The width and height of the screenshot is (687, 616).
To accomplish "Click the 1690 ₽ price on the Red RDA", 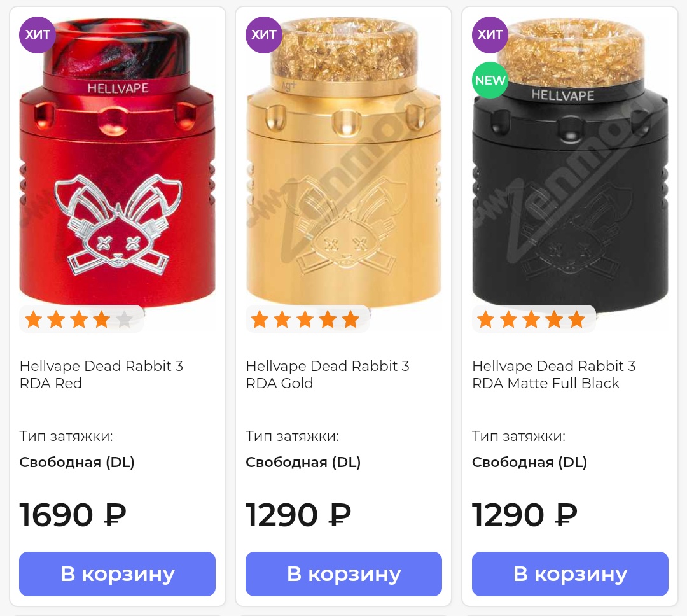I will pos(73,515).
